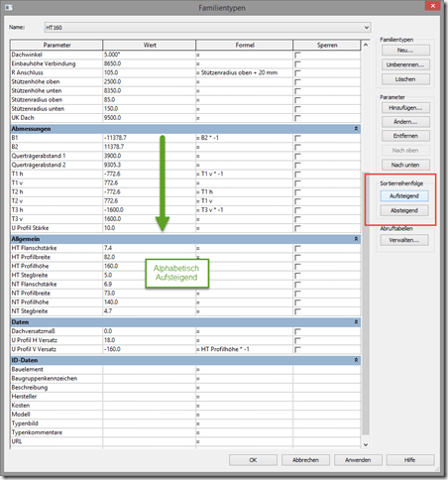Viewport: 448px width, 480px height.
Task: Move parameter with Nach unten button
Action: click(405, 165)
